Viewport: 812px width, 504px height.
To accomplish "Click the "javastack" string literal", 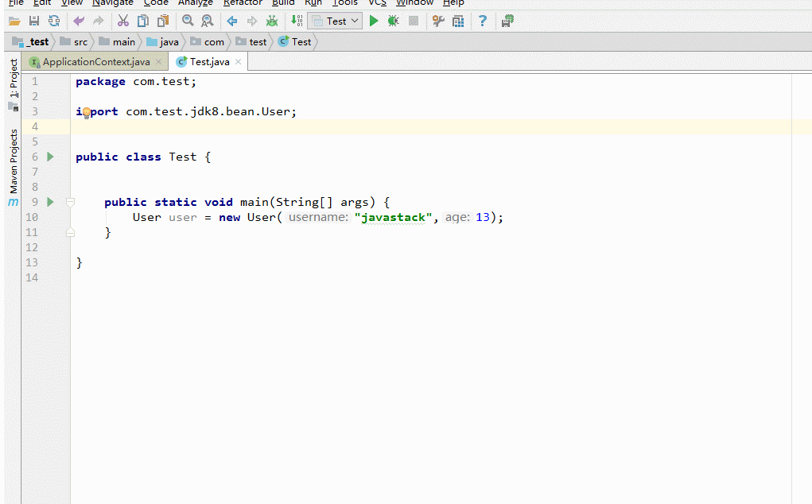I will tap(393, 217).
